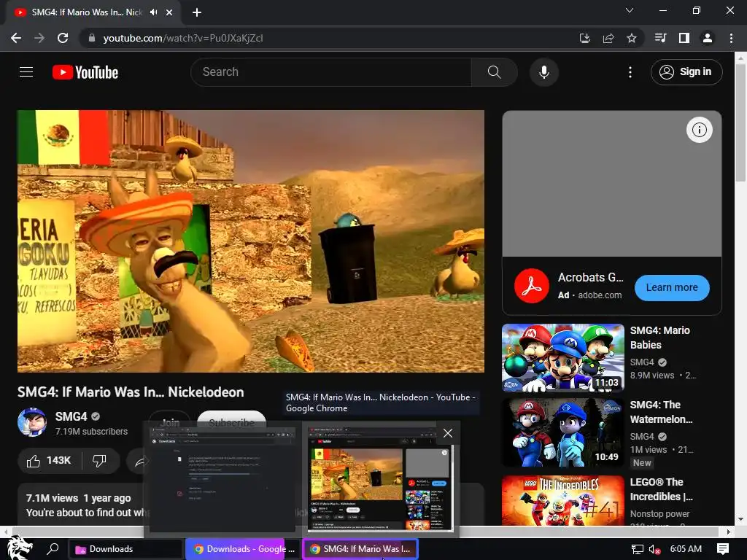This screenshot has height=560, width=747.
Task: Open SMG4 channel name link
Action: tap(71, 416)
